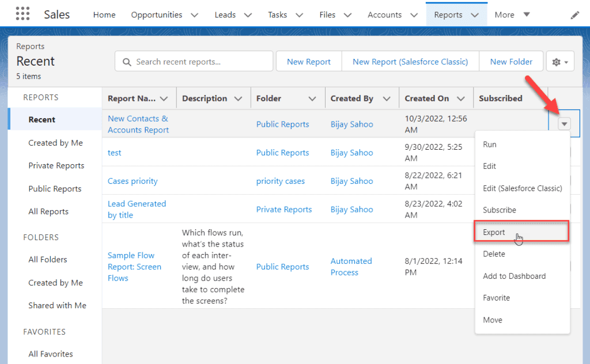
Task: Open the App Launcher dots grid
Action: [x=22, y=14]
